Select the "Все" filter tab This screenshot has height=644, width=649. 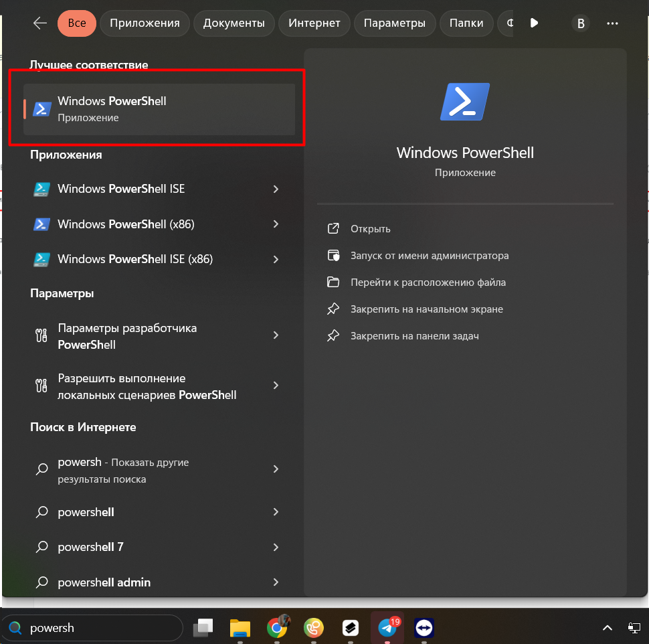[77, 23]
